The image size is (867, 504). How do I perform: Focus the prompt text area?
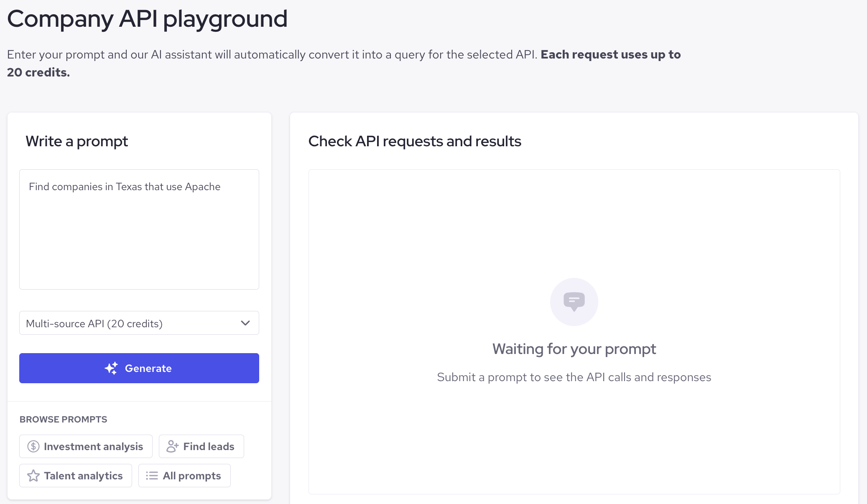pos(139,229)
